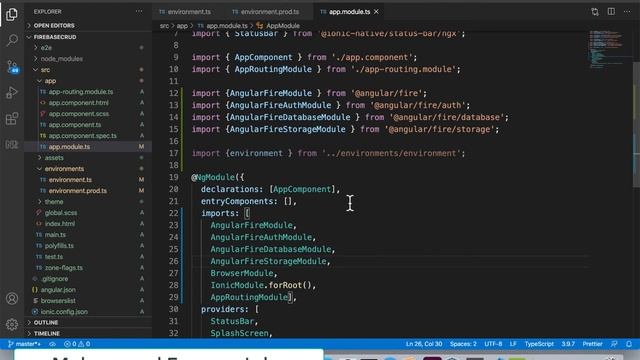640x360 pixels.
Task: Open app.component.ts file
Action: (x=75, y=125)
